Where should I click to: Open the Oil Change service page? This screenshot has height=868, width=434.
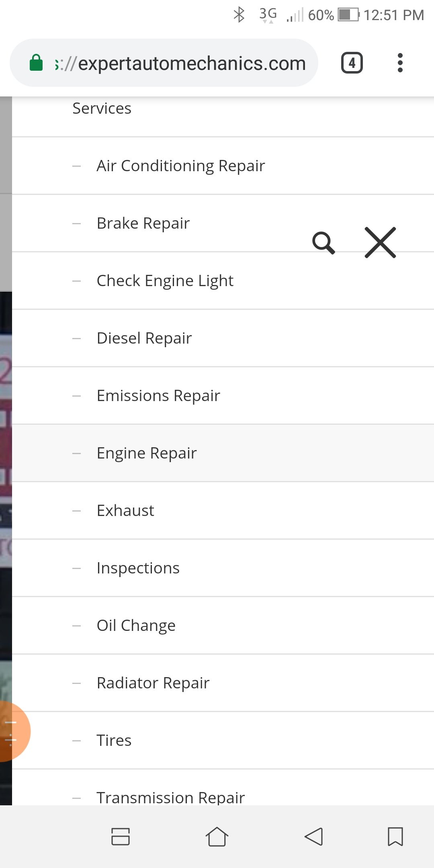(x=223, y=626)
